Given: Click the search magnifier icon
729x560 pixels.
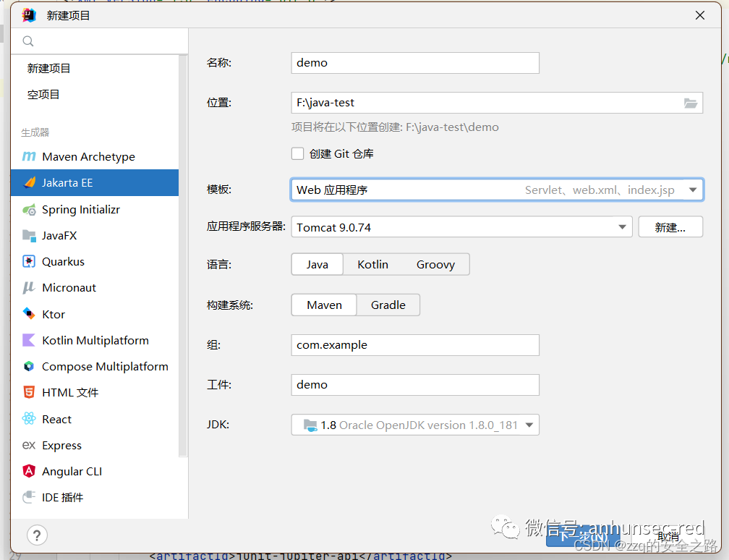Looking at the screenshot, I should (28, 41).
